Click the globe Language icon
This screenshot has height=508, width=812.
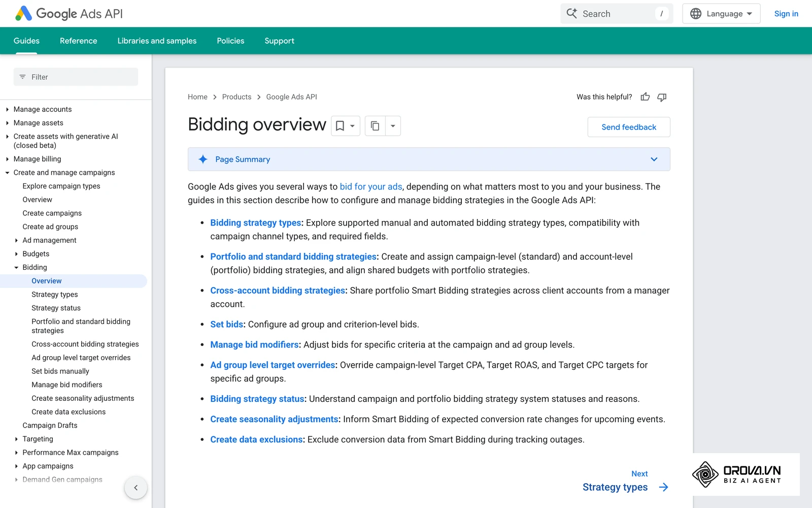click(x=696, y=14)
